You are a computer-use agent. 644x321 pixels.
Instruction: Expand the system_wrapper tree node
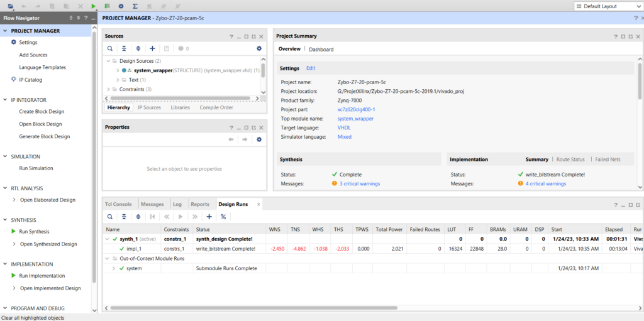pos(117,70)
